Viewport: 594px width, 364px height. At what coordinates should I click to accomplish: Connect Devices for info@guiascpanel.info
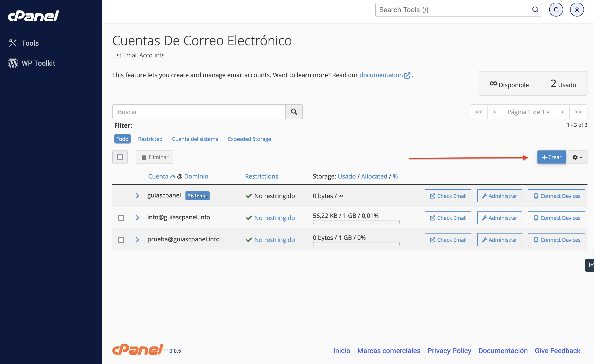click(x=556, y=218)
